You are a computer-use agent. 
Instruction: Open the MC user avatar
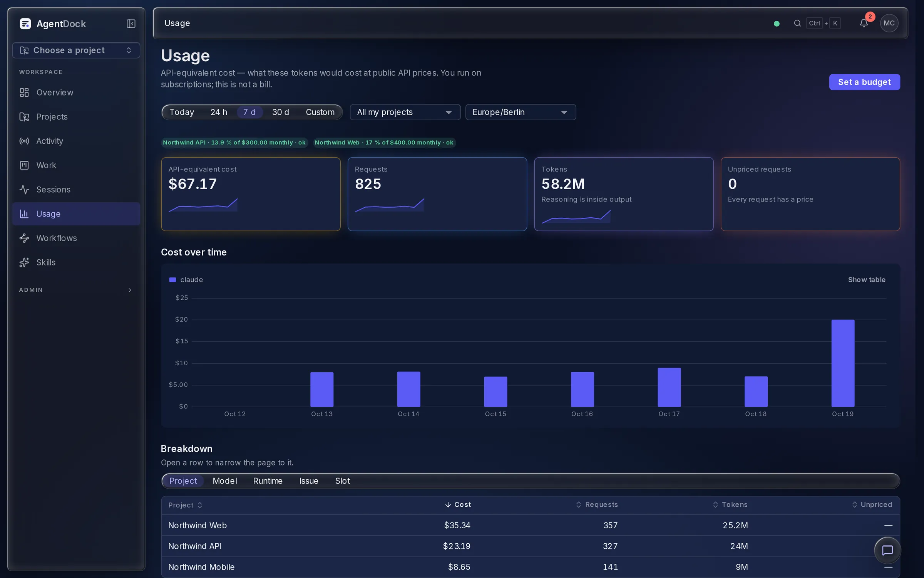coord(889,23)
